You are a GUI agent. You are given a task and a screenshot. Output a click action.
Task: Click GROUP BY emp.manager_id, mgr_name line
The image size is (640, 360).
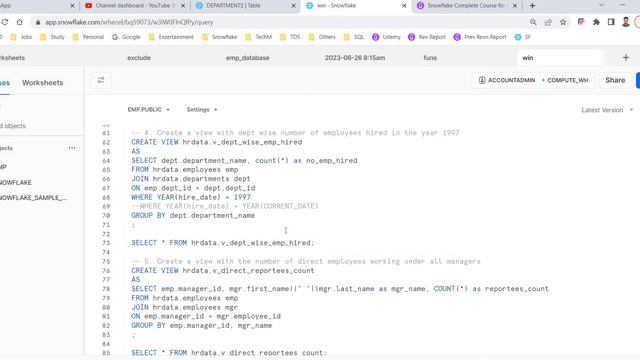point(201,326)
